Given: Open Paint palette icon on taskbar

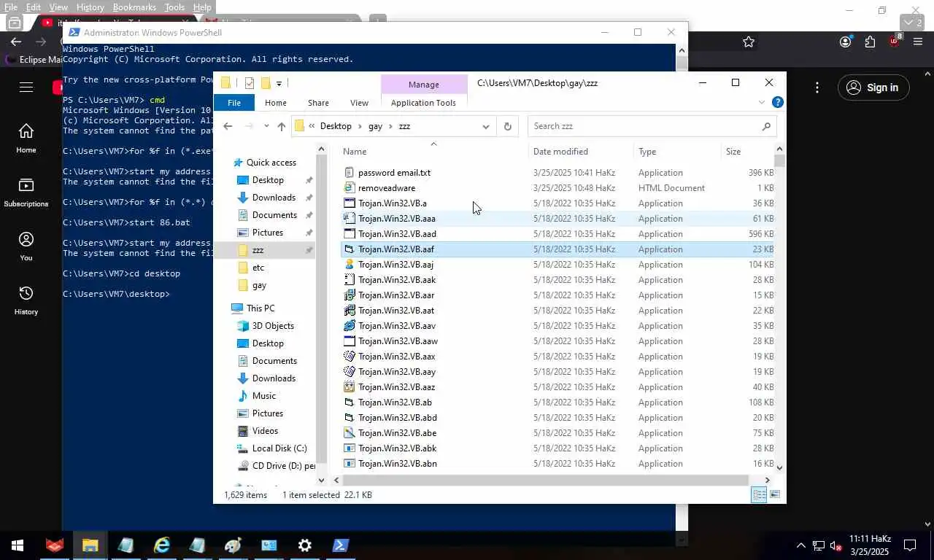Looking at the screenshot, I should 233,545.
